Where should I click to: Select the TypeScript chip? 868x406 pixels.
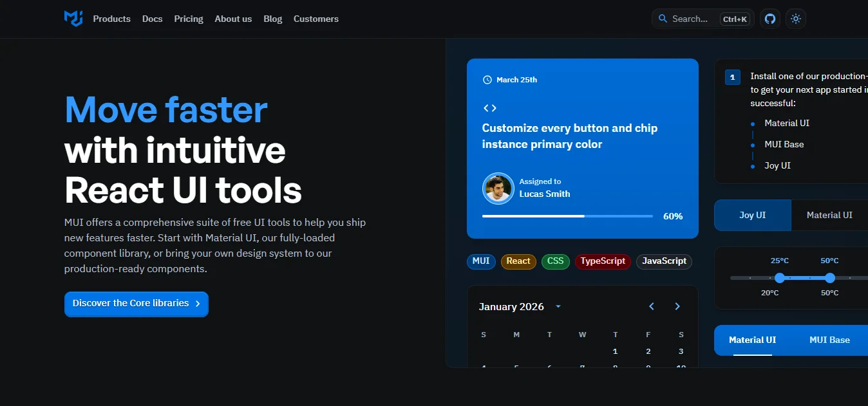click(603, 261)
